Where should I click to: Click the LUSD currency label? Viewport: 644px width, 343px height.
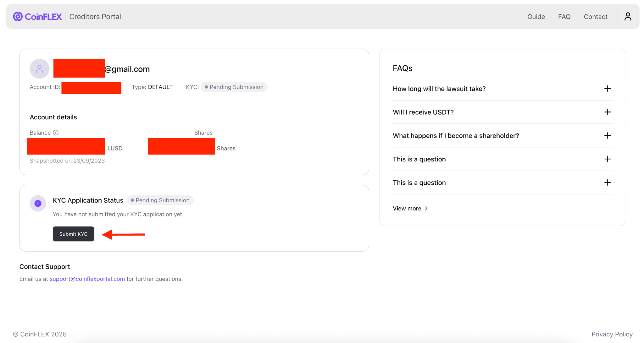pyautogui.click(x=115, y=148)
